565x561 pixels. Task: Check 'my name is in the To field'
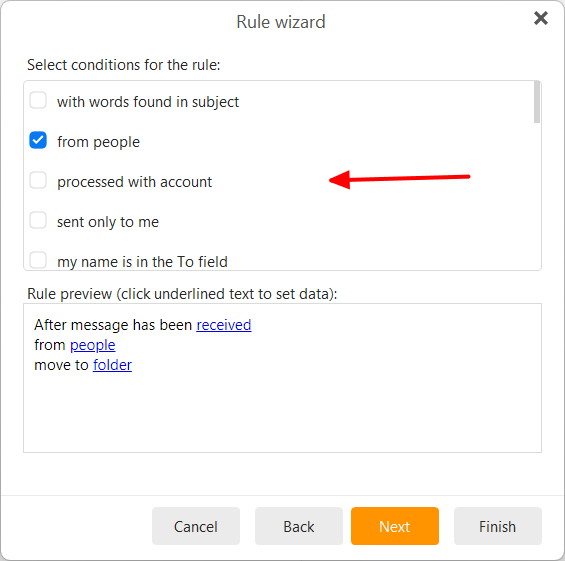38,260
